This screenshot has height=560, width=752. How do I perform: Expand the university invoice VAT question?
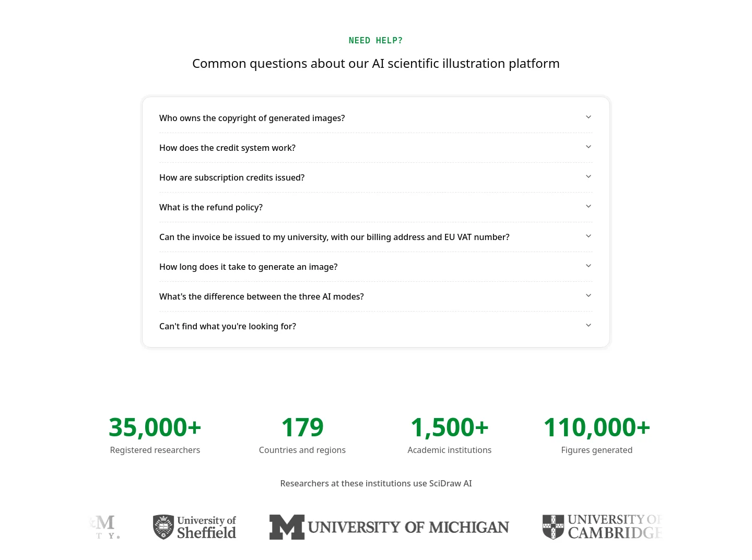[x=375, y=237]
